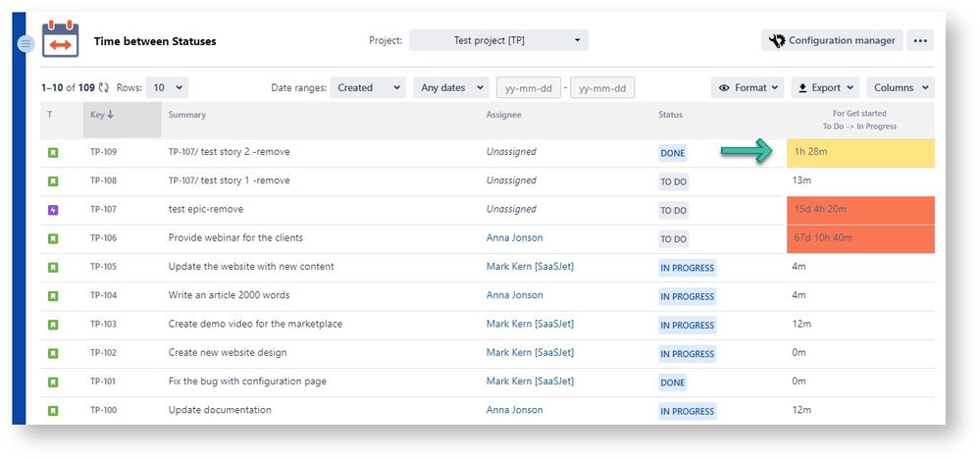Open the Any dates dropdown
The height and width of the screenshot is (459, 980).
click(450, 88)
